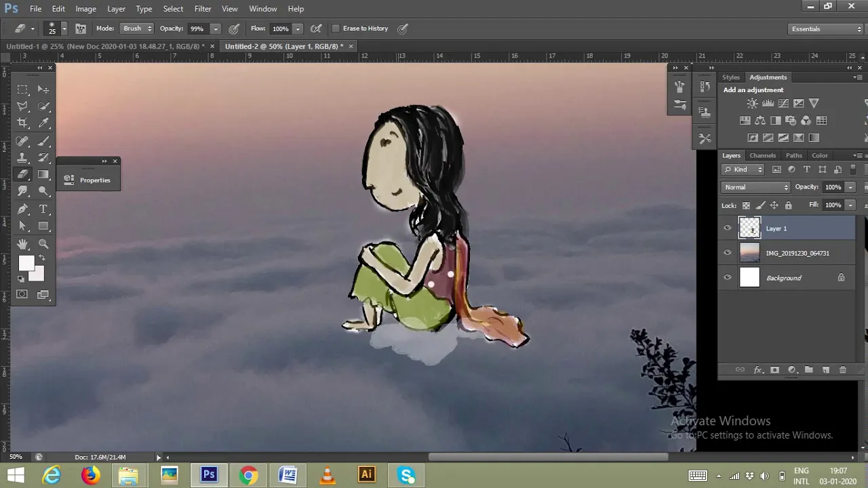Add a Brightness/Contrast adjustment
Screen dimensions: 868x488
click(752, 103)
